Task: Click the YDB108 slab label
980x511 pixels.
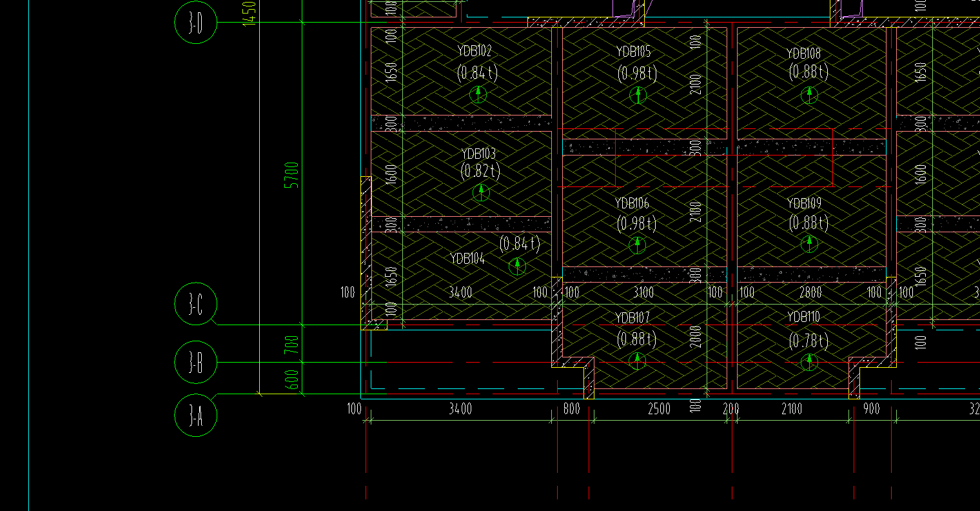Action: [x=804, y=53]
